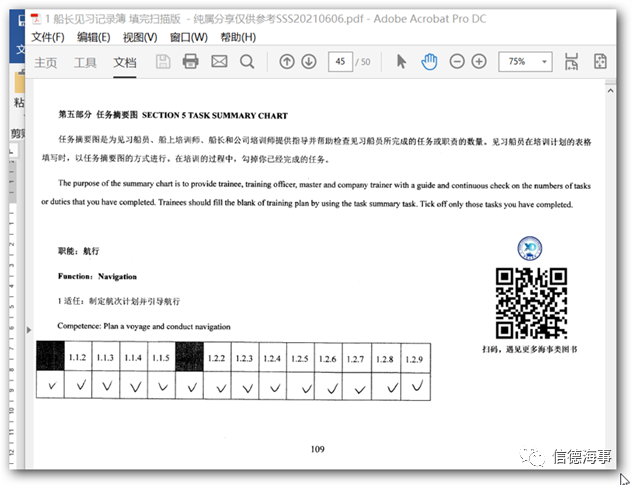This screenshot has width=632, height=485.
Task: Click the scrollbar up arrow
Action: (x=610, y=91)
